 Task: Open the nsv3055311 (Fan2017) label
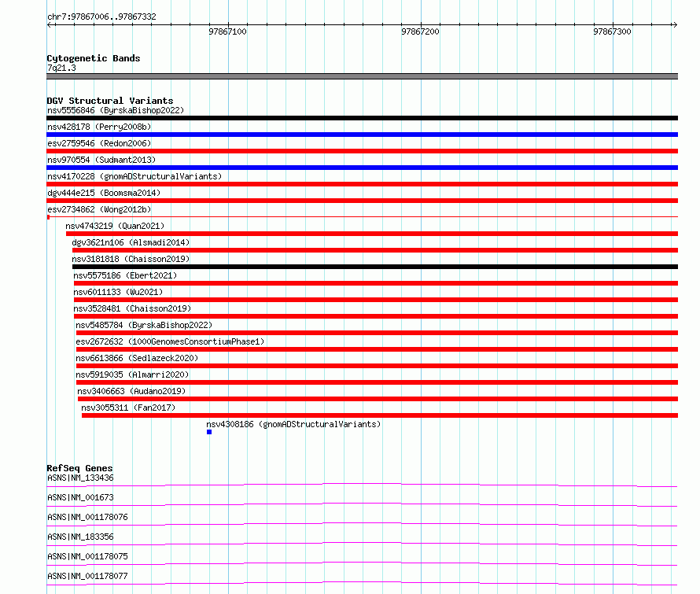(128, 408)
